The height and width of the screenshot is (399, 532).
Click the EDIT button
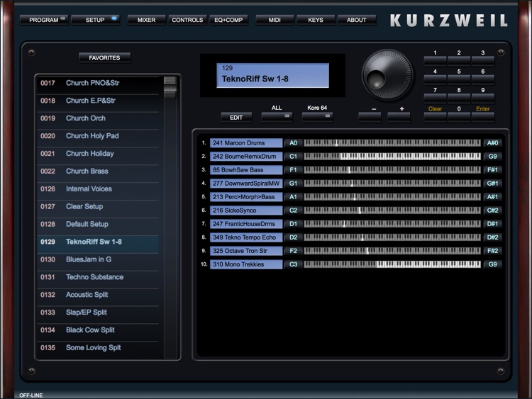236,118
